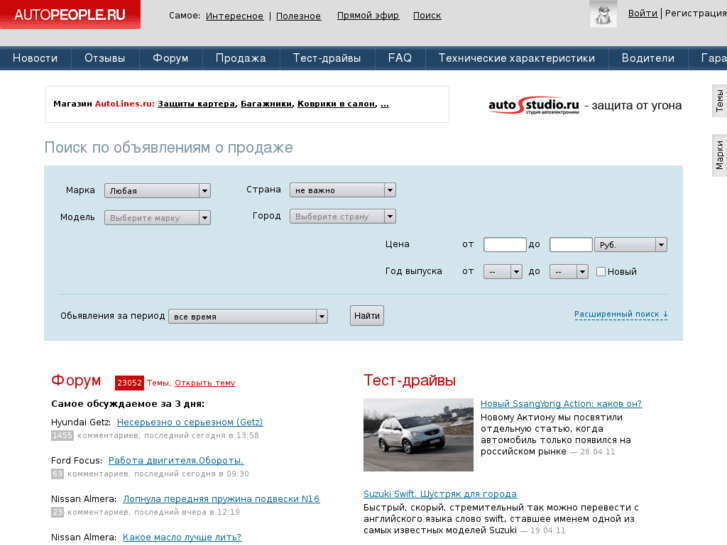The image size is (727, 545).
Task: Open the Полезное link
Action: pos(298,16)
